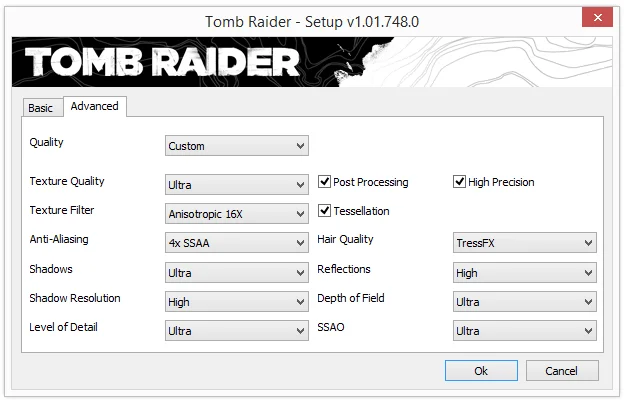Toggle the Tessellation checkbox
The width and height of the screenshot is (625, 403).
(x=324, y=210)
